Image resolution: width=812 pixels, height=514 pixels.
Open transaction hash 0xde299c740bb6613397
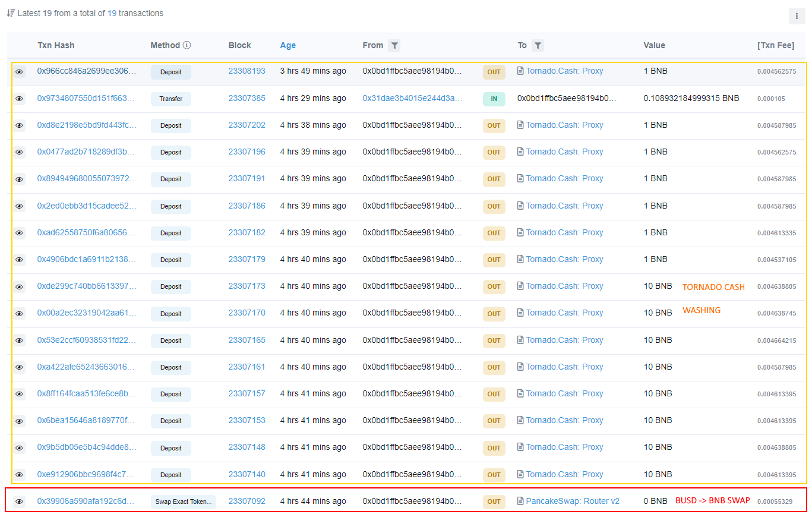tap(87, 286)
